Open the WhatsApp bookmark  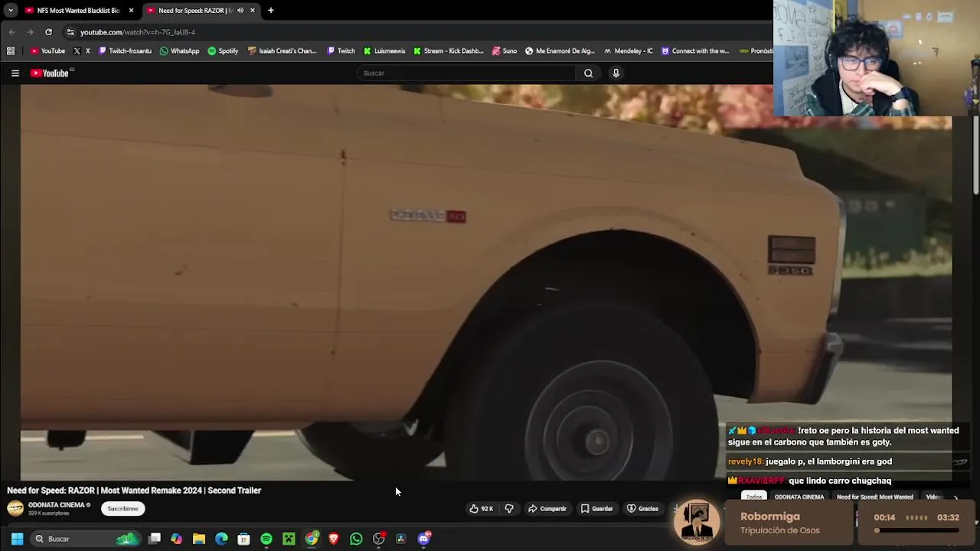(x=179, y=51)
